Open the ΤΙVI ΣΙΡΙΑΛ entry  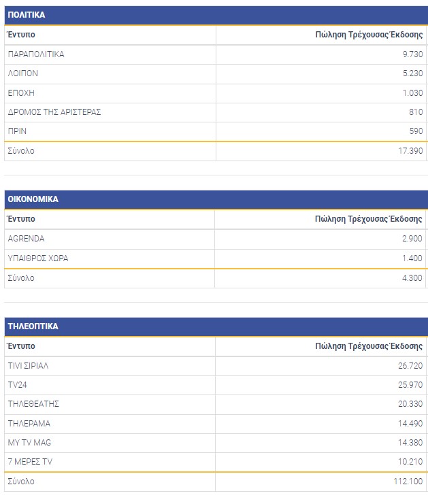(x=28, y=366)
